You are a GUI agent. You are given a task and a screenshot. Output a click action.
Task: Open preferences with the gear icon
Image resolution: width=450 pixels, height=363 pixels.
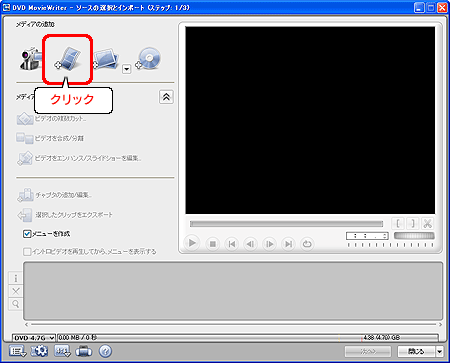point(39,351)
